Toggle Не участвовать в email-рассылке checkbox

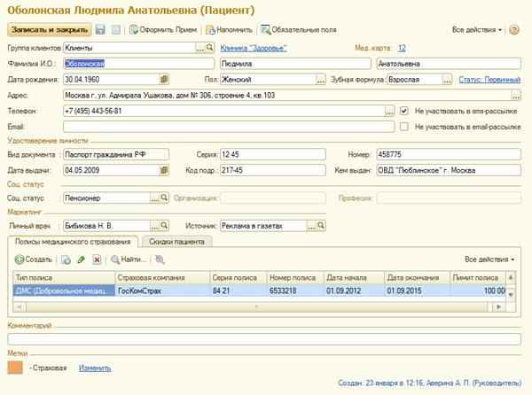(x=403, y=127)
